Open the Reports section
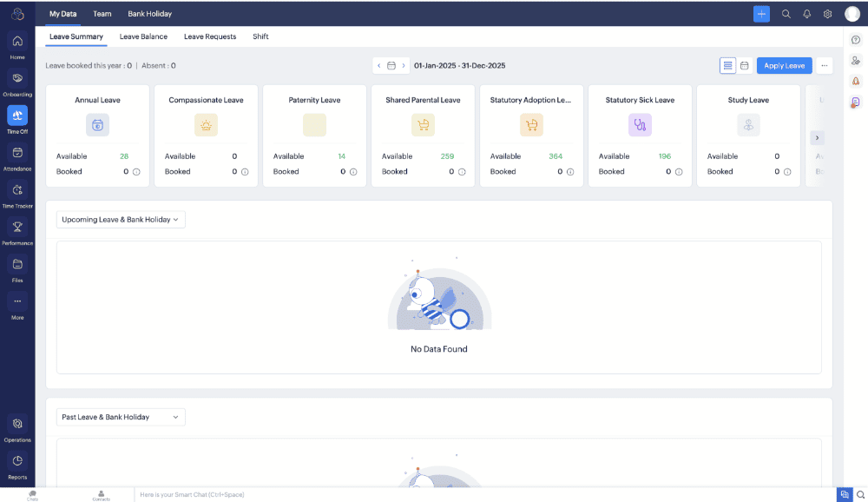 (17, 466)
